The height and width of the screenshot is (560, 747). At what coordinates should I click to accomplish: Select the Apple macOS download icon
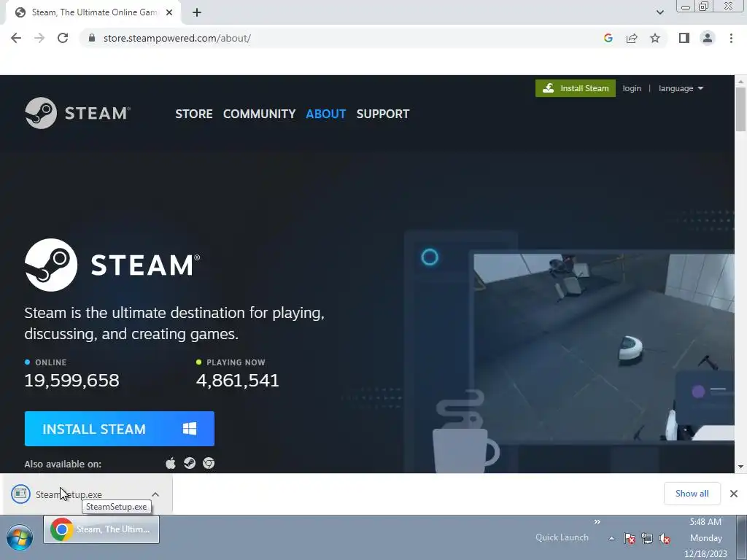pyautogui.click(x=171, y=463)
